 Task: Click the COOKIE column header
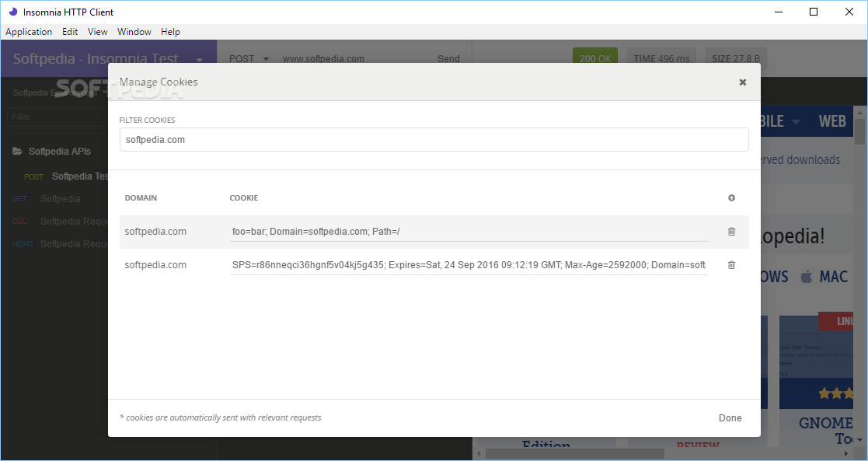tap(243, 197)
